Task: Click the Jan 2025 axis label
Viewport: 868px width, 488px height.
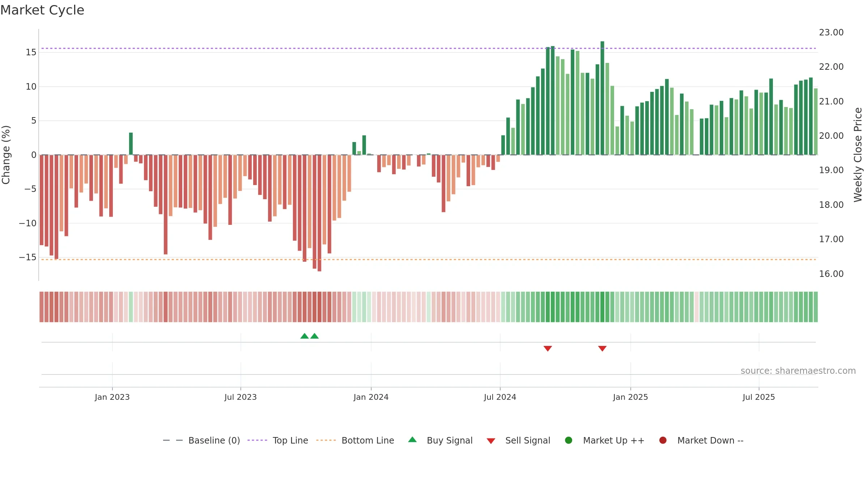Action: (630, 397)
